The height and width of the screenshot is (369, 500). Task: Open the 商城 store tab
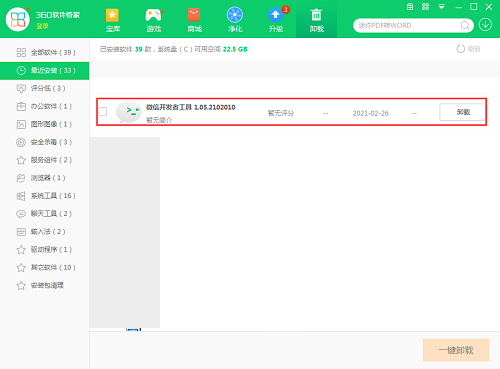point(194,20)
